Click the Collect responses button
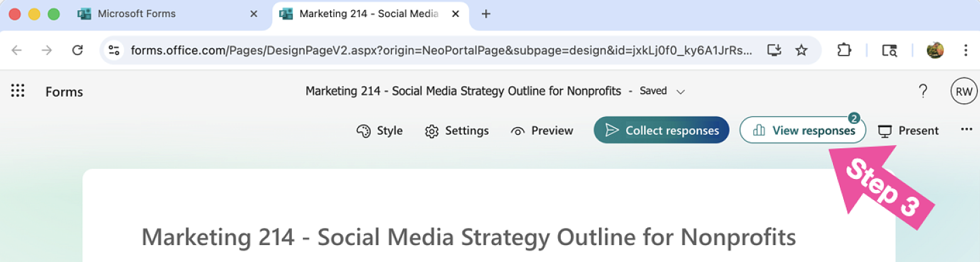The height and width of the screenshot is (262, 980). click(661, 131)
